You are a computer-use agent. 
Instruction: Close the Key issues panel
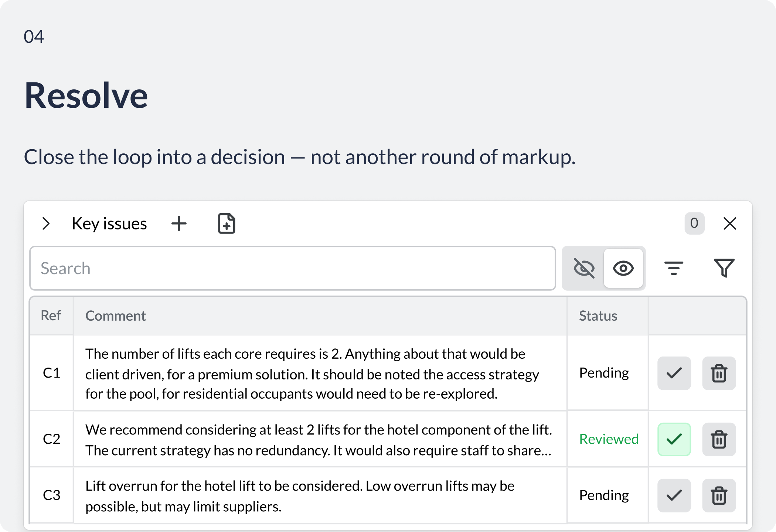click(x=730, y=224)
